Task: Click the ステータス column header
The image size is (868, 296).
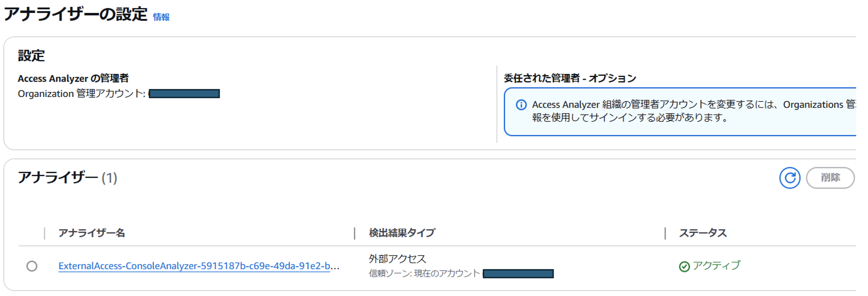Action: point(703,233)
